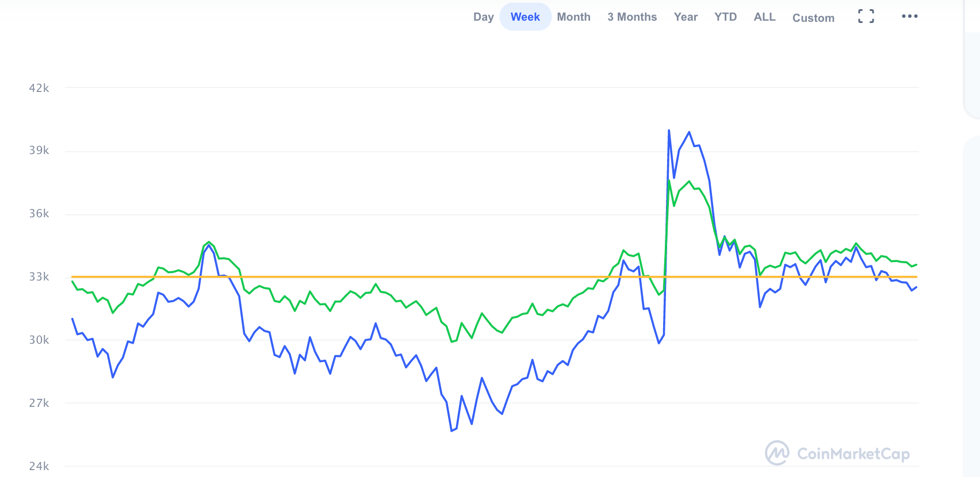The image size is (980, 477).
Task: Enter fullscreen chart view
Action: click(x=866, y=17)
